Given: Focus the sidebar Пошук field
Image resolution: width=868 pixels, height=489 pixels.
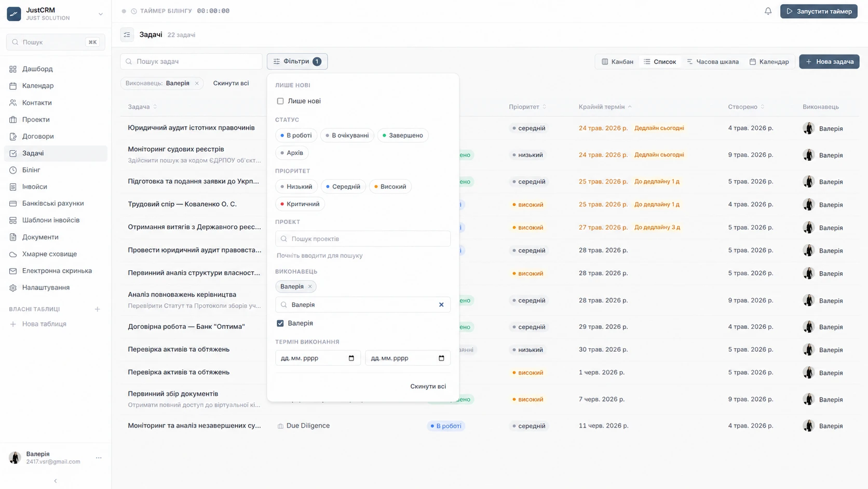Looking at the screenshot, I should [56, 42].
